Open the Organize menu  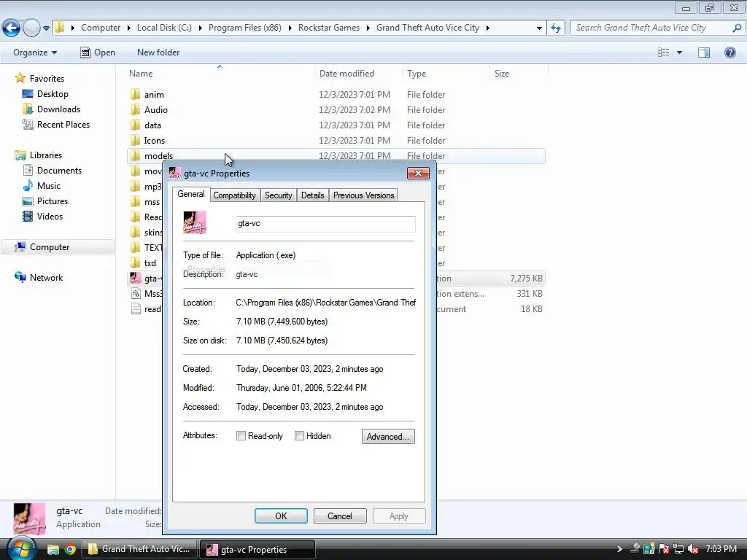click(35, 52)
